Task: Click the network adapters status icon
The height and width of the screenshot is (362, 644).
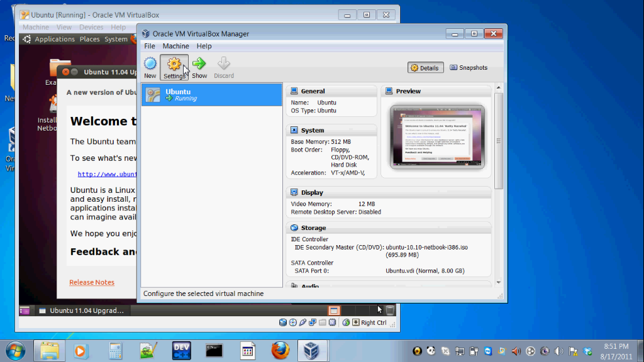Action: pos(313,322)
